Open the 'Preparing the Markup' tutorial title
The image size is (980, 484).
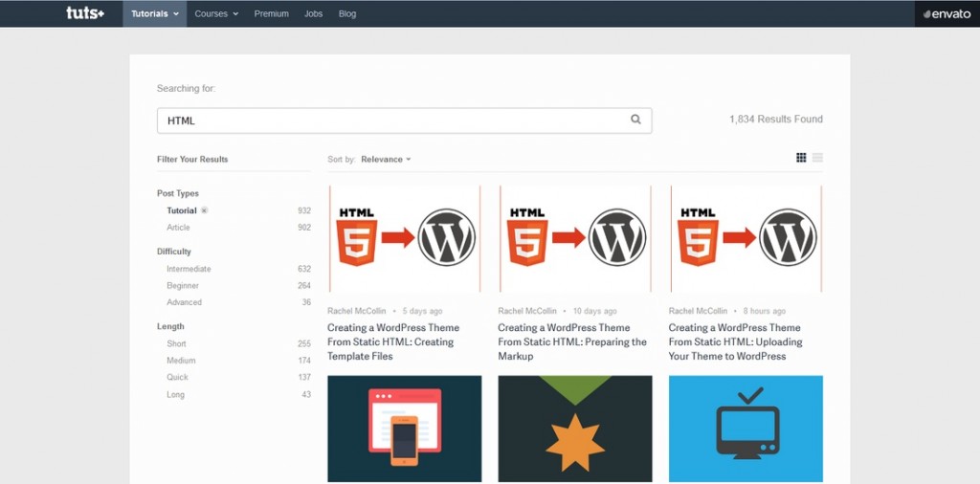[x=572, y=341]
